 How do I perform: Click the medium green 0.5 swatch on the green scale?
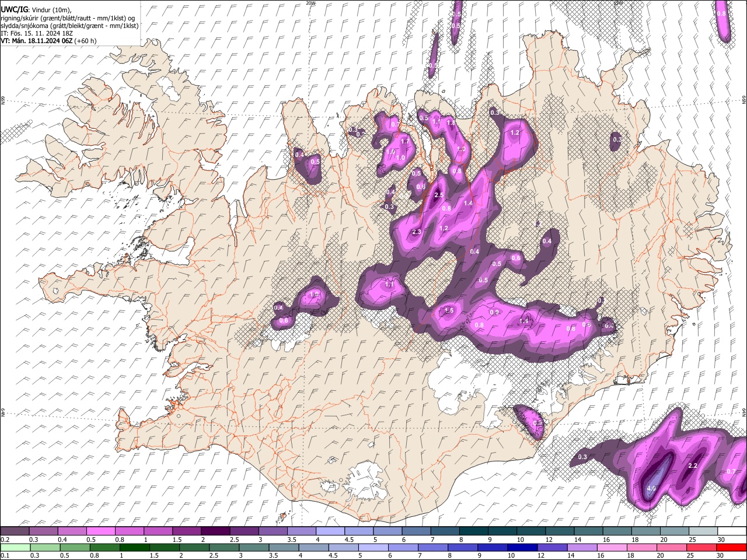[74, 547]
